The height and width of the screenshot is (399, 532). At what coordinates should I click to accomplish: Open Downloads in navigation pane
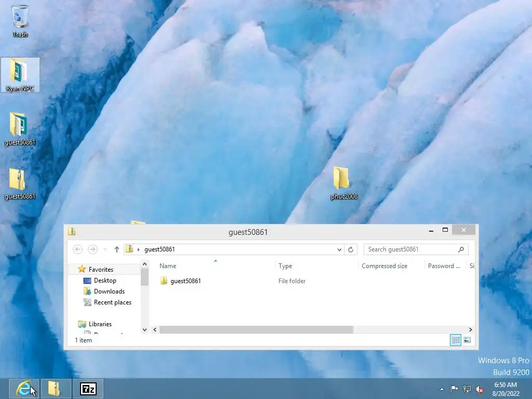click(109, 291)
